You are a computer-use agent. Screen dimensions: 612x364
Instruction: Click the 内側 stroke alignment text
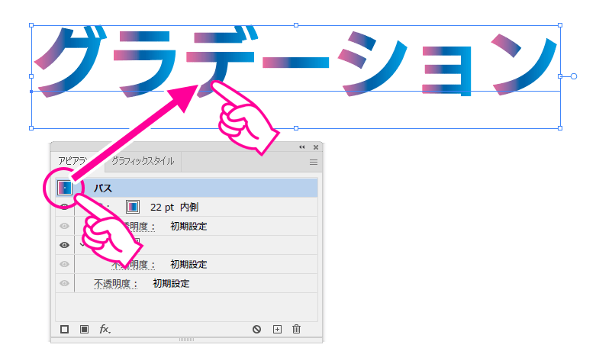click(x=189, y=207)
